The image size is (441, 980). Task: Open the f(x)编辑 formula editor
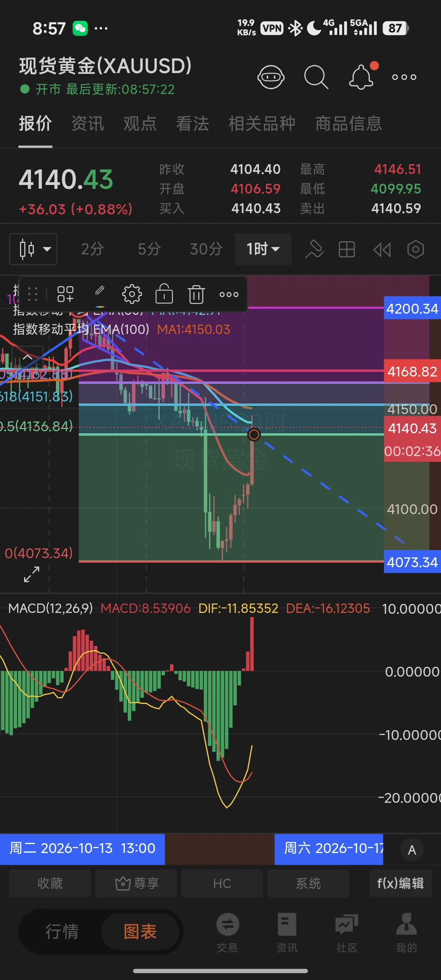[401, 883]
